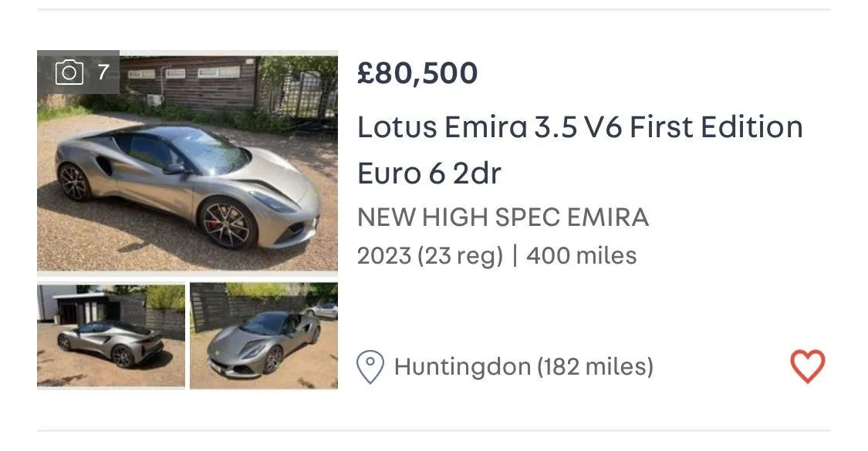The width and height of the screenshot is (868, 451).
Task: Click the Huntingdon (182 miles) location text
Action: pos(523,367)
